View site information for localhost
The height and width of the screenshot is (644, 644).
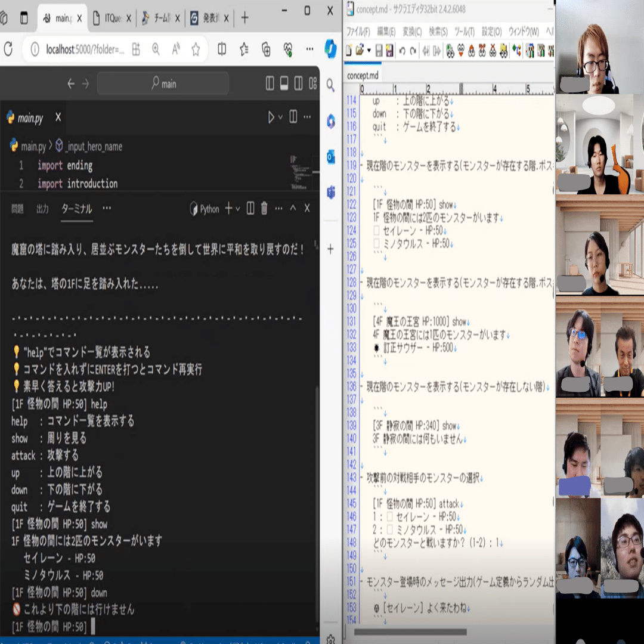click(x=35, y=49)
